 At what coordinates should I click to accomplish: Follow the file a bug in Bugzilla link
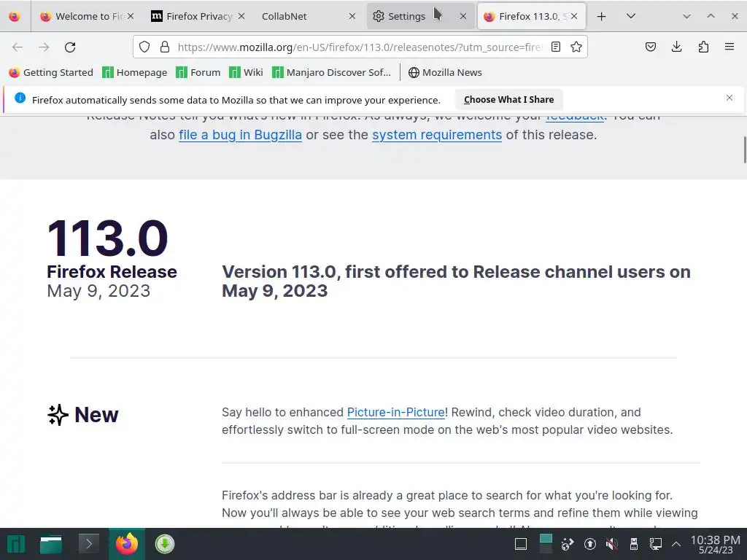click(x=240, y=135)
